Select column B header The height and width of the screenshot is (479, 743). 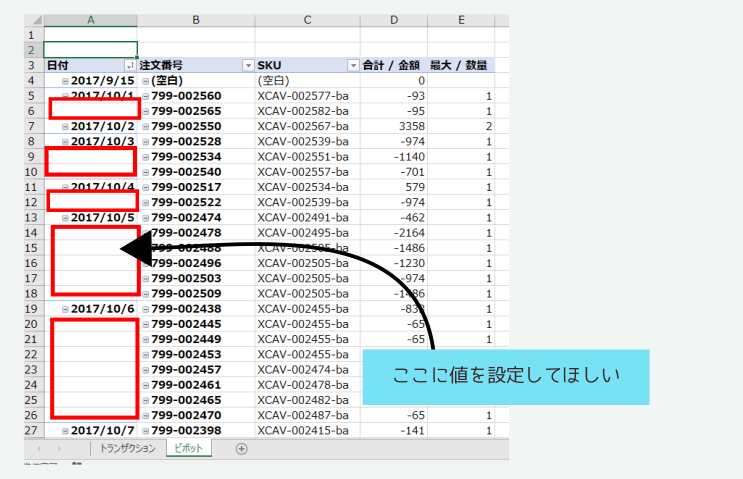196,20
